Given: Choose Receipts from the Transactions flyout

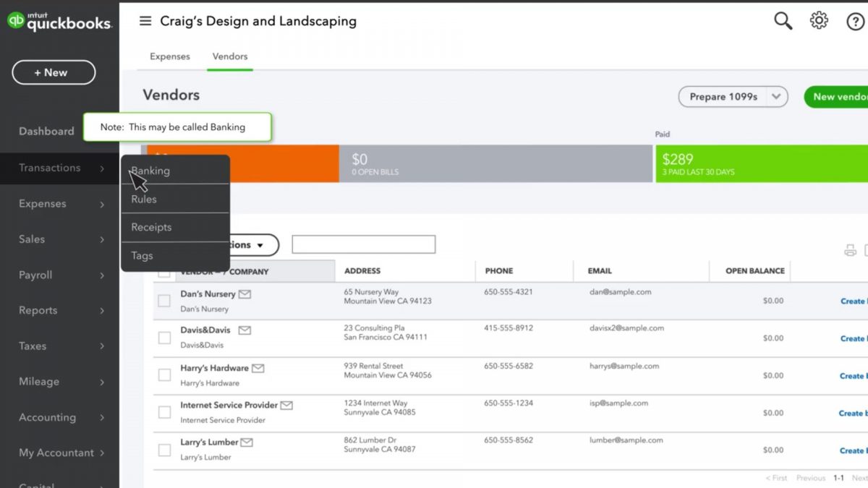Looking at the screenshot, I should (x=175, y=227).
